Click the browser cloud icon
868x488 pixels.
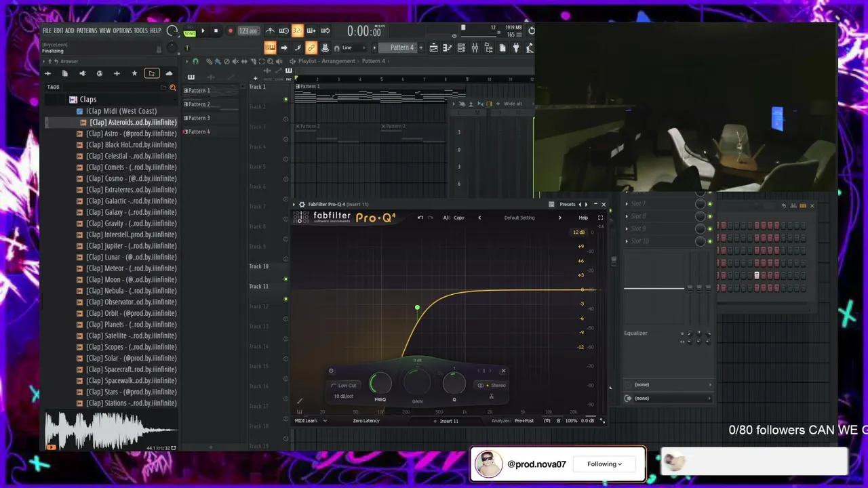coord(169,73)
